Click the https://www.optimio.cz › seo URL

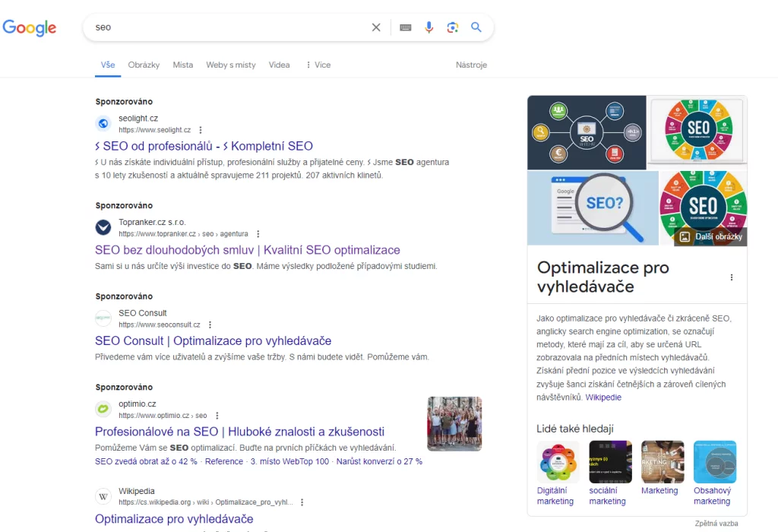point(163,416)
